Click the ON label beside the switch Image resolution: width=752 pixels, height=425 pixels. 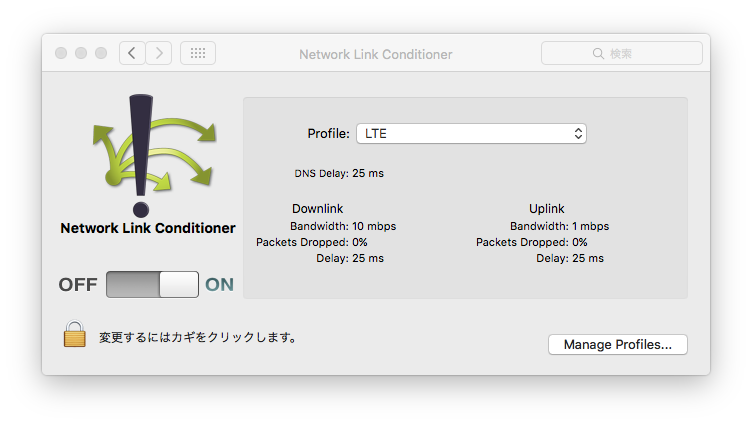point(219,284)
